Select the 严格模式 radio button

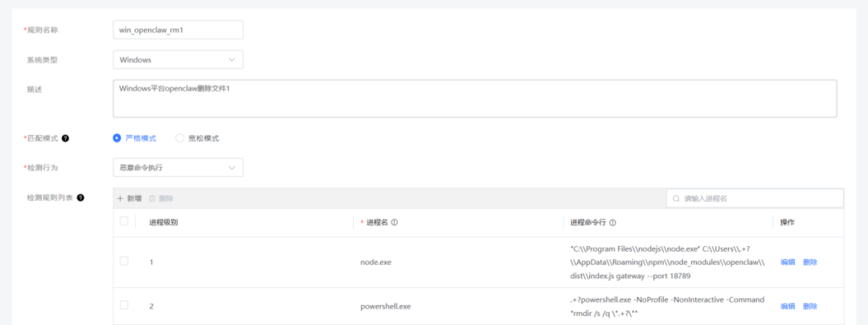[x=117, y=138]
